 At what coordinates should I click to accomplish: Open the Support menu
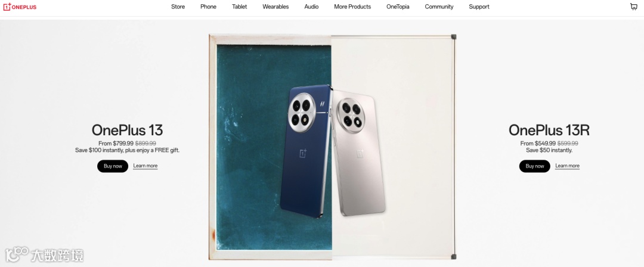click(x=479, y=7)
